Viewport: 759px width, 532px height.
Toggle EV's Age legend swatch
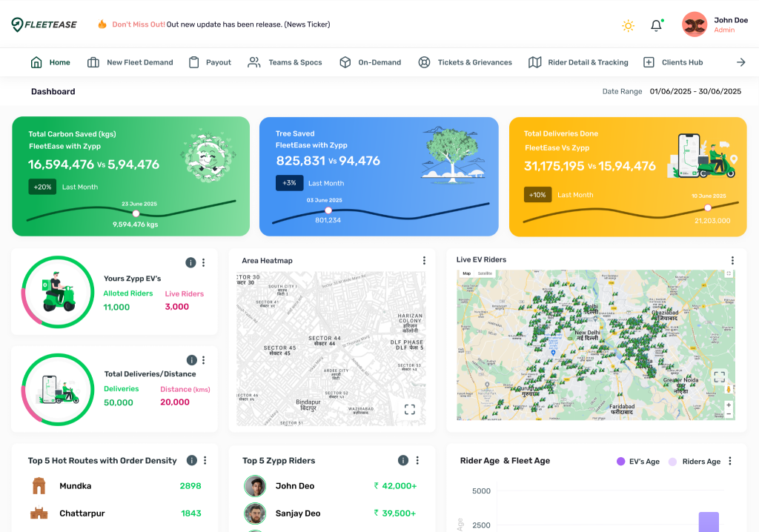620,462
